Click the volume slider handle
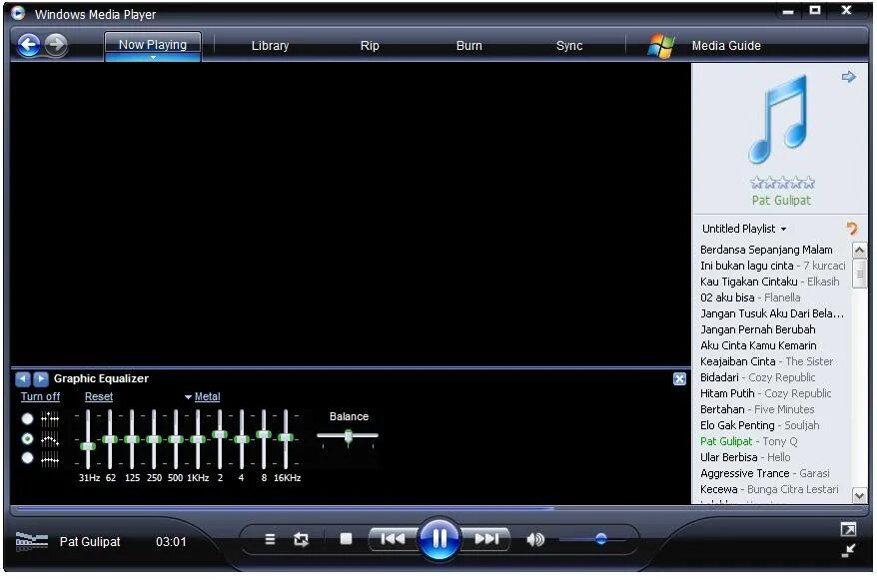877x588 pixels. click(x=600, y=539)
